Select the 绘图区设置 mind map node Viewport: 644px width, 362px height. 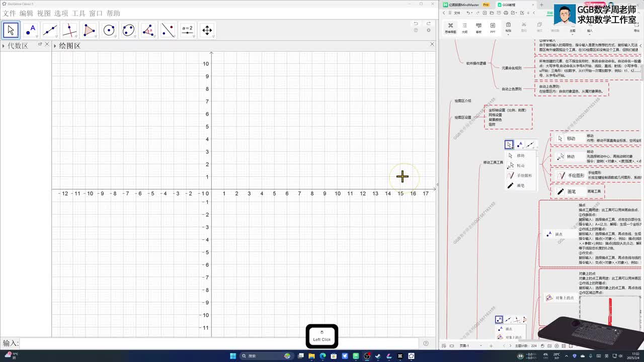pyautogui.click(x=463, y=118)
